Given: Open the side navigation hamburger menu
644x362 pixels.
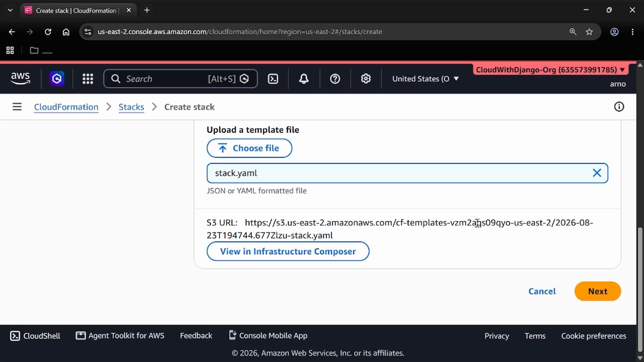Looking at the screenshot, I should coord(17,107).
